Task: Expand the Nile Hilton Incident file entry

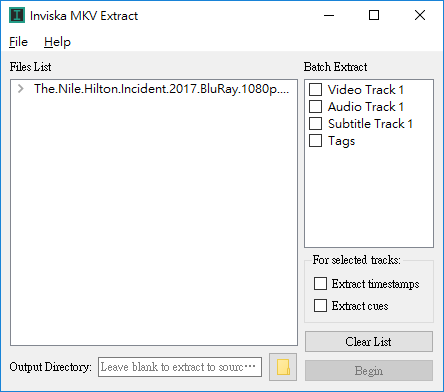Action: (x=21, y=89)
